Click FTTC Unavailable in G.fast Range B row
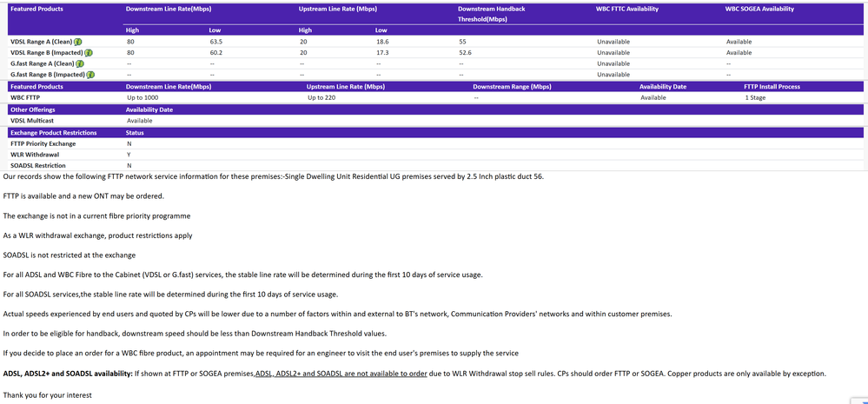Viewport: 868px width, 404px height. pos(613,75)
